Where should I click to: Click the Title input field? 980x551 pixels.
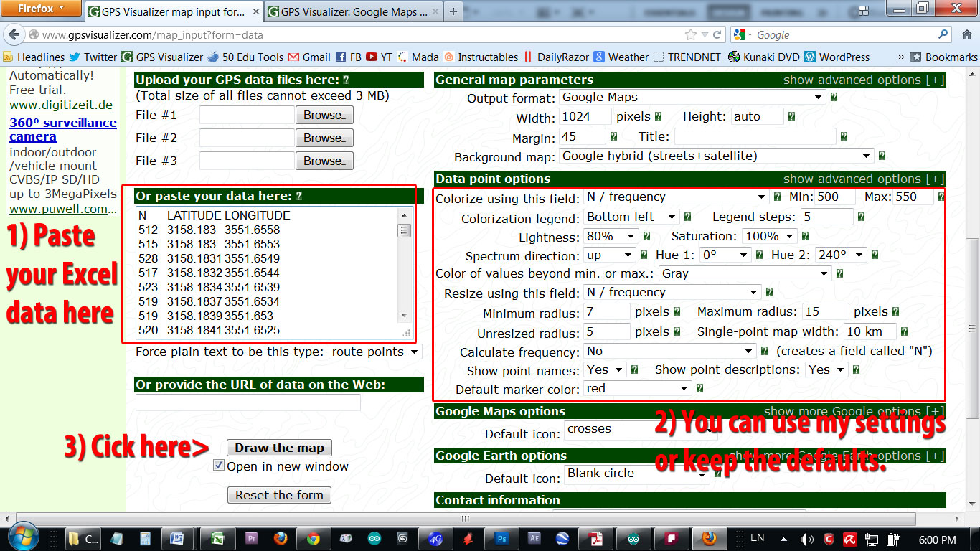coord(755,136)
